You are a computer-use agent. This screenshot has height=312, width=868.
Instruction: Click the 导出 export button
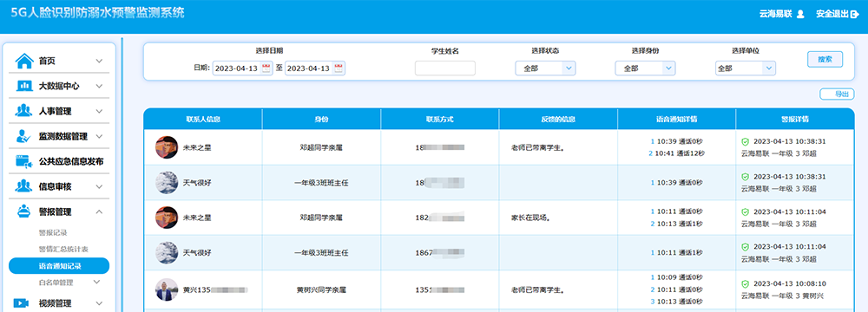[x=837, y=94]
